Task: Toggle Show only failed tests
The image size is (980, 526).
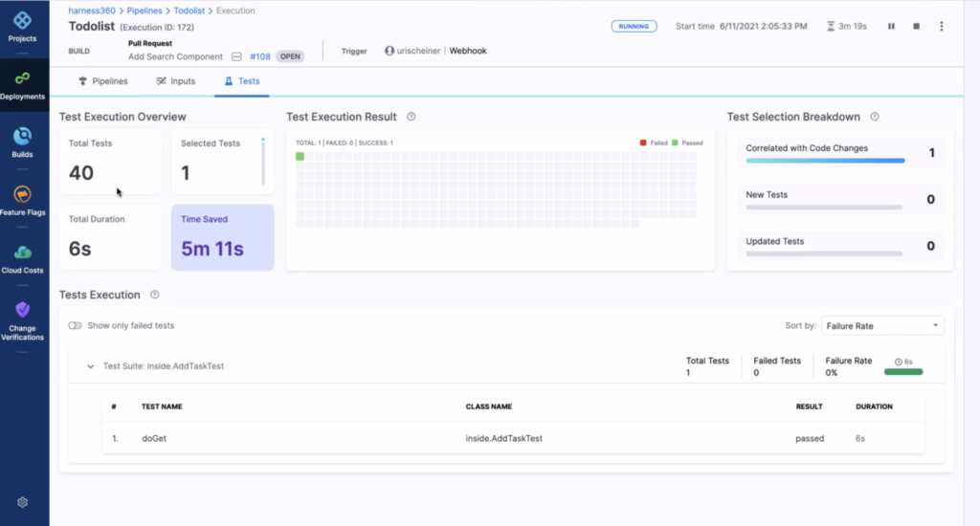Action: (75, 325)
